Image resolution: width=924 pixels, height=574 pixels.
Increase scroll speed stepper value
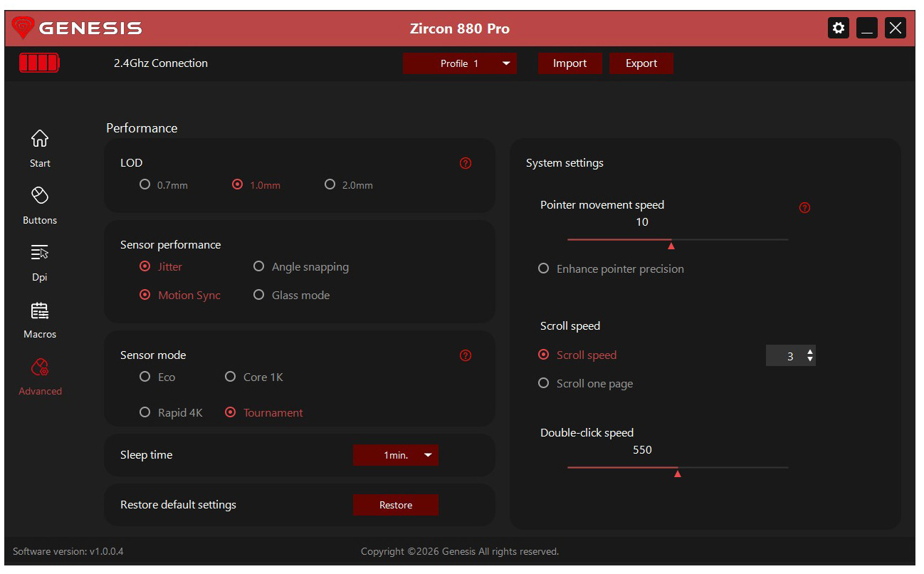tap(810, 352)
